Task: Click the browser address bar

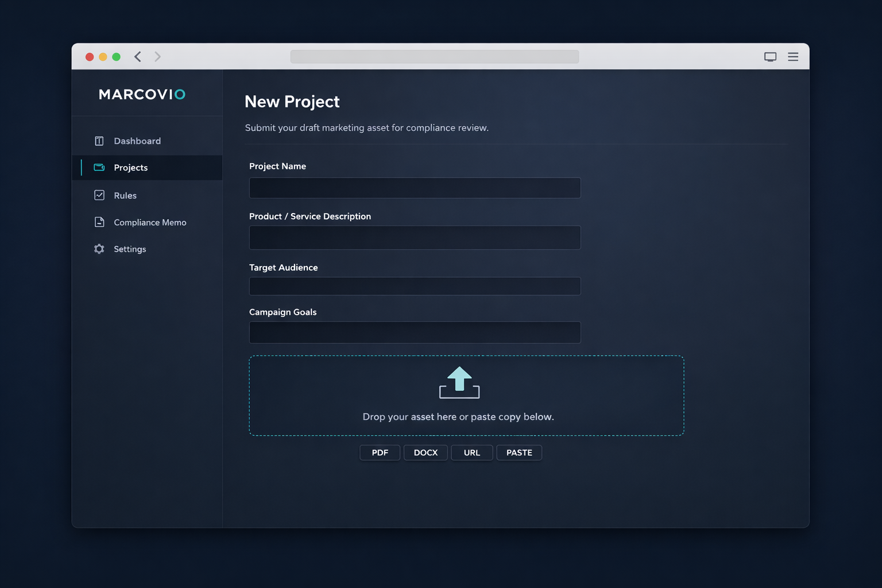Action: 434,57
